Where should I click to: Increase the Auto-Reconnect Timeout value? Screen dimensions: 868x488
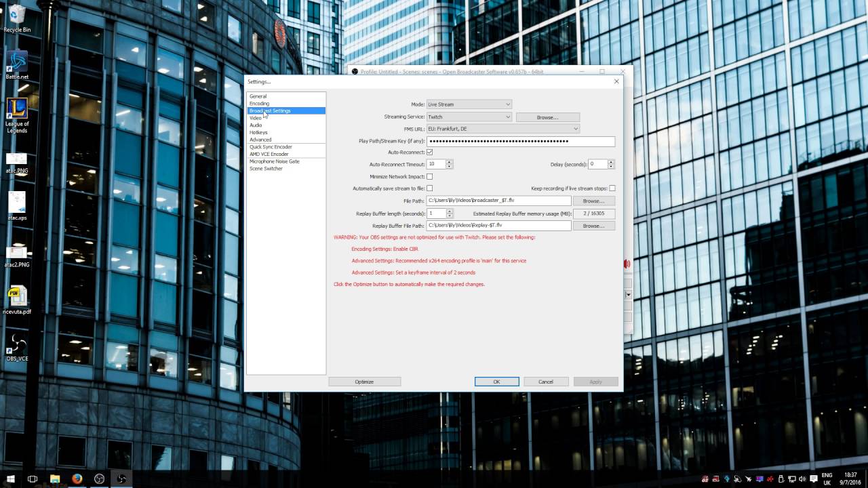tap(449, 162)
